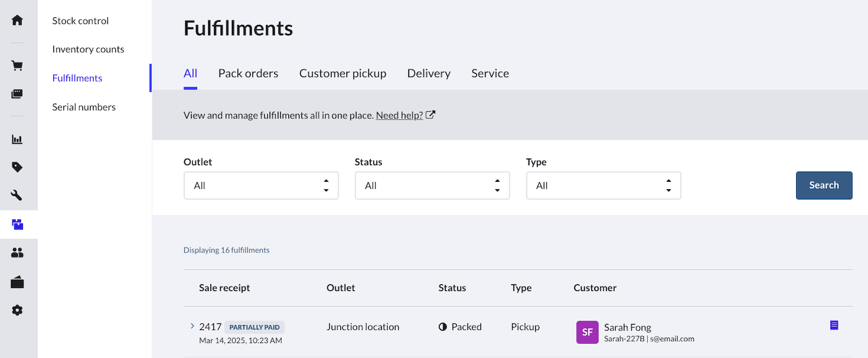Click the wrench setup icon

click(17, 196)
